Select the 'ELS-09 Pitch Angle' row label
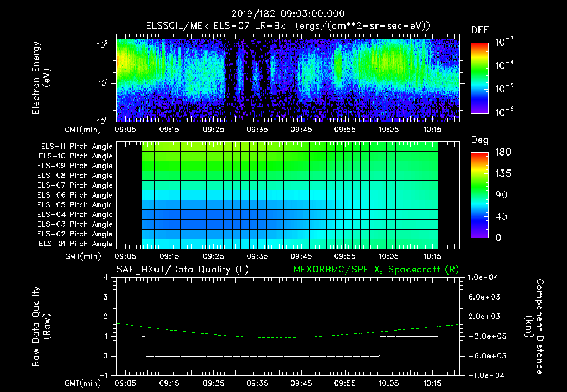 coord(75,166)
